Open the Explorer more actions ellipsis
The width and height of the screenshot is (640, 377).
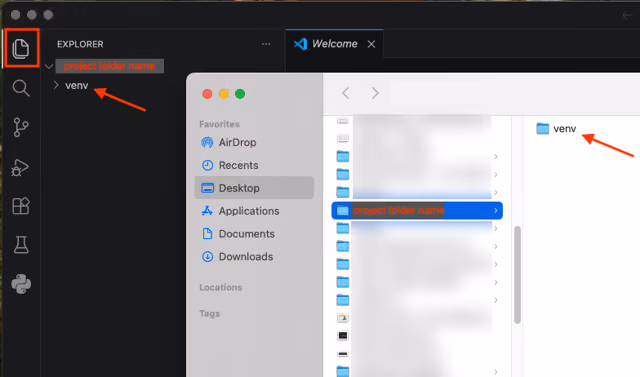pyautogui.click(x=266, y=44)
